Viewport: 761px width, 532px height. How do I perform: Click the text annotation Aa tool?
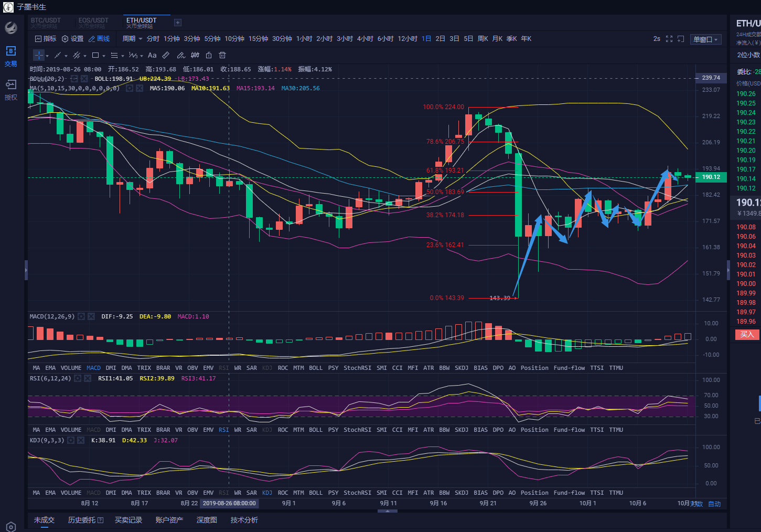[x=152, y=55]
